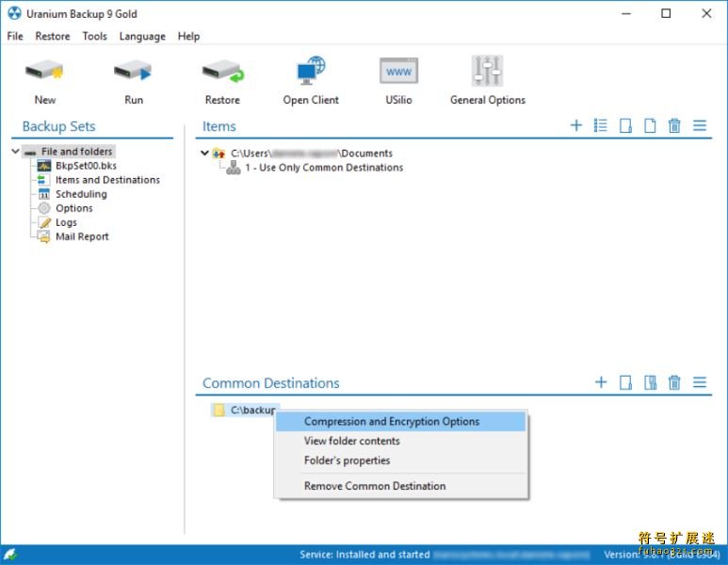Open the Items hamburger menu icon
The width and height of the screenshot is (728, 565).
[700, 125]
